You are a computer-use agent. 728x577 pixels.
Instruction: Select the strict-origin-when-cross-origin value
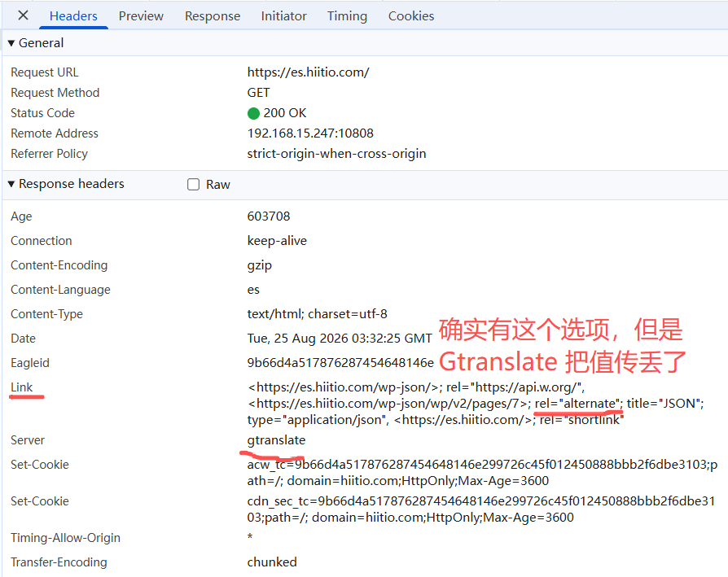(x=336, y=154)
